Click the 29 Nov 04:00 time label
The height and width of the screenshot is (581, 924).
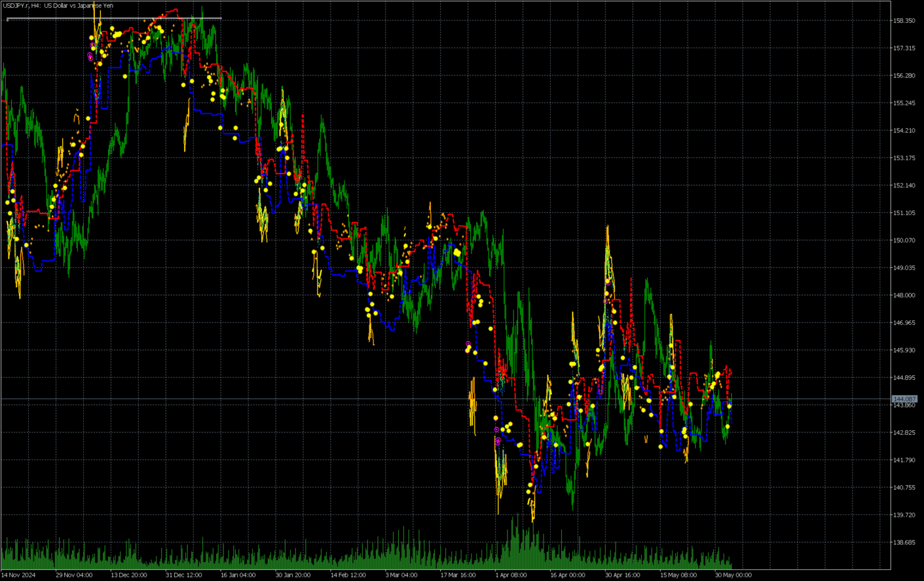coord(74,575)
